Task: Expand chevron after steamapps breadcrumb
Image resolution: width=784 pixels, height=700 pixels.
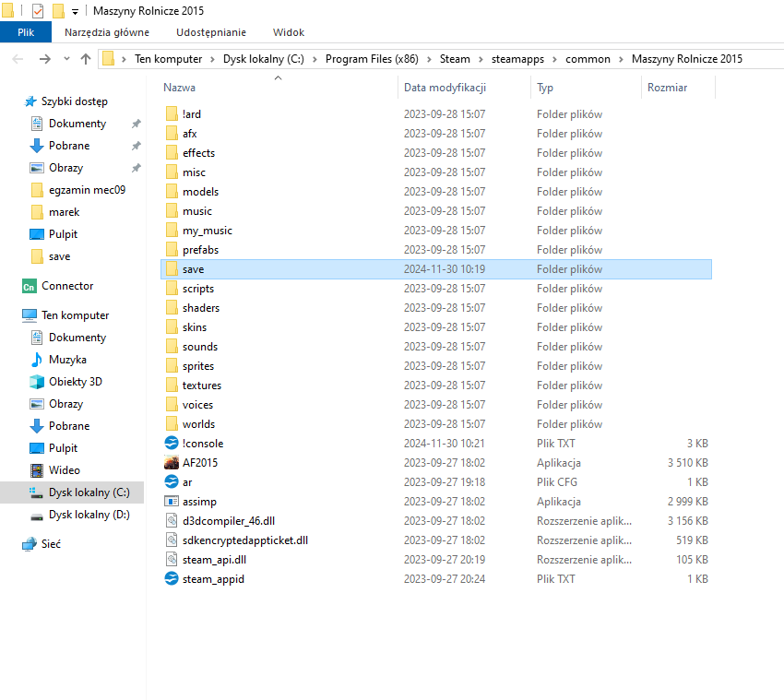Action: pyautogui.click(x=554, y=60)
